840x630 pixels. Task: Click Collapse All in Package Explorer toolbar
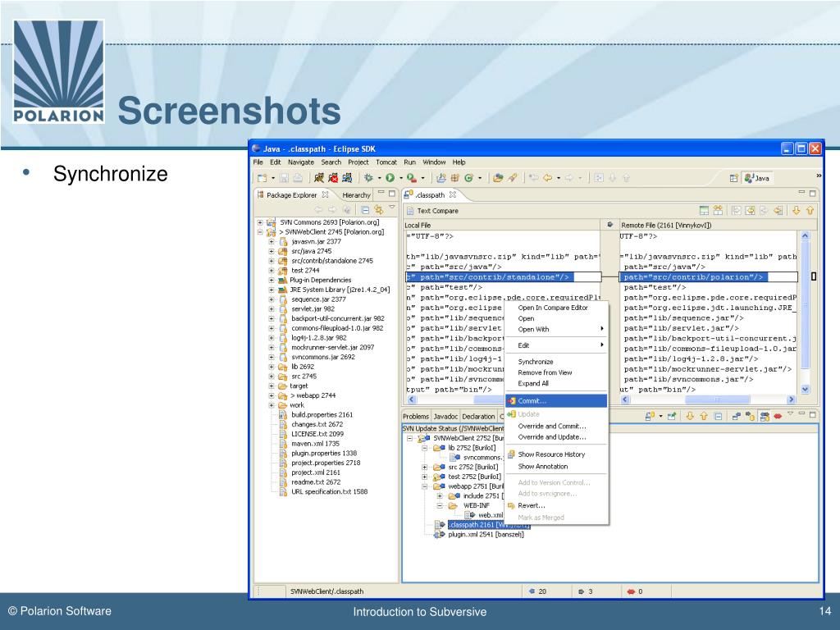[x=365, y=210]
